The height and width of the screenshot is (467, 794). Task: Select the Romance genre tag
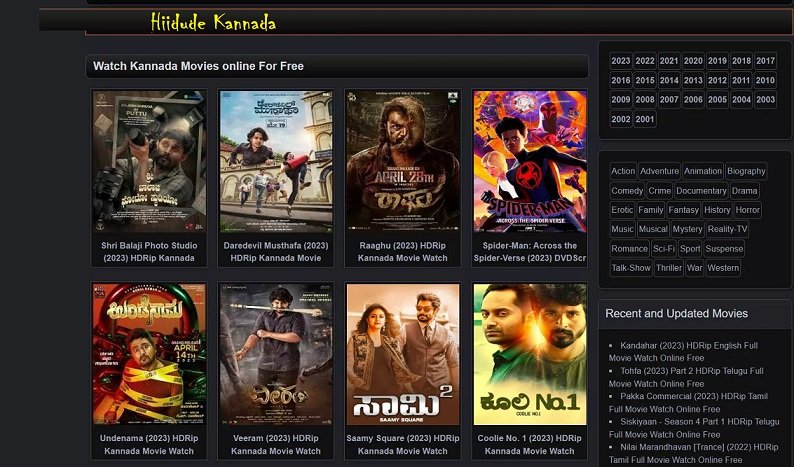[629, 249]
